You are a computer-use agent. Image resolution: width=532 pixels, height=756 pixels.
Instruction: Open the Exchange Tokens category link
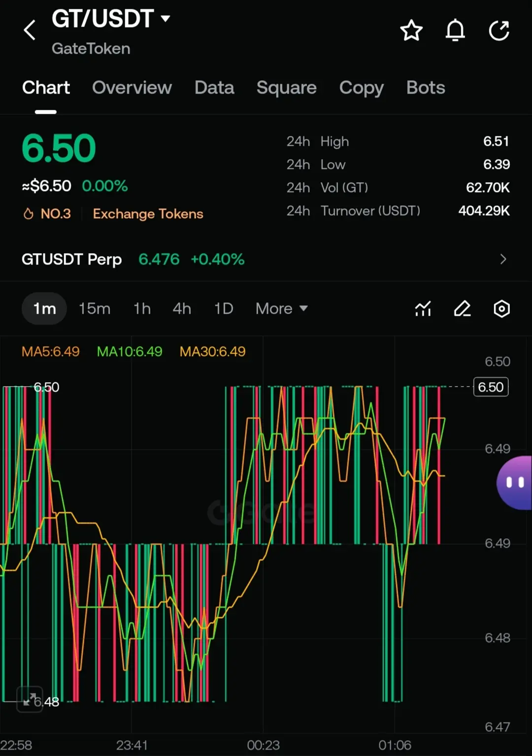pyautogui.click(x=148, y=214)
